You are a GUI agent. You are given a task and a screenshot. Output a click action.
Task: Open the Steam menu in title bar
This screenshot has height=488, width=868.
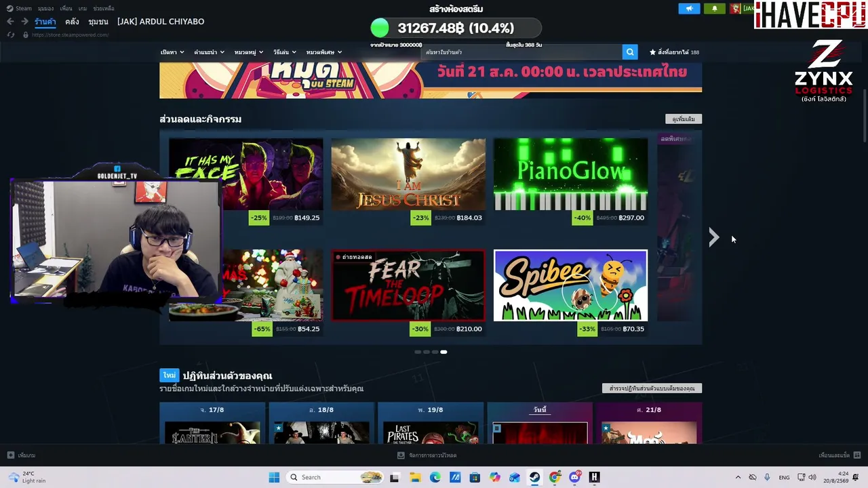pyautogui.click(x=20, y=8)
